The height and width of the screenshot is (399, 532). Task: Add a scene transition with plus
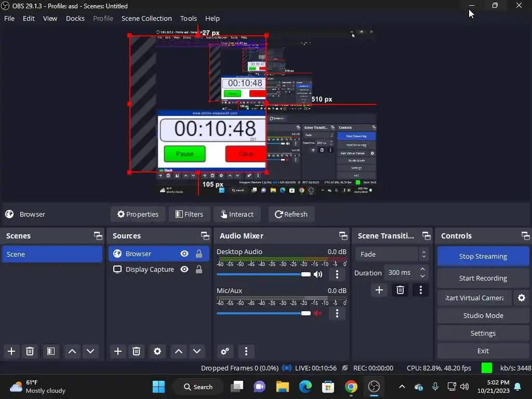pos(379,290)
